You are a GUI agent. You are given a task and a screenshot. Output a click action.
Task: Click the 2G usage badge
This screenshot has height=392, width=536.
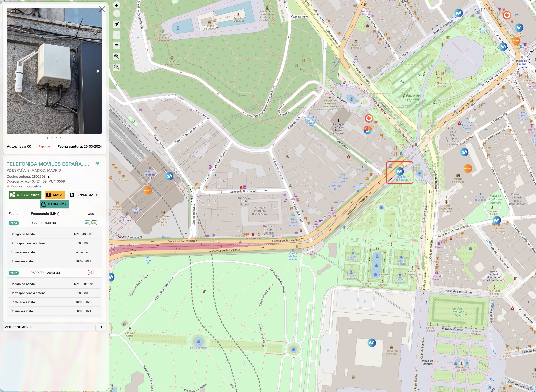(x=87, y=223)
